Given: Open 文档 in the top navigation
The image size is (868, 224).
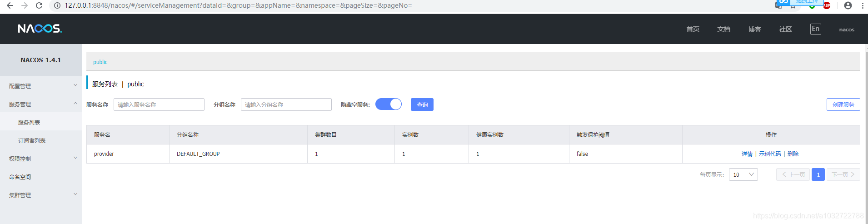Looking at the screenshot, I should click(724, 29).
